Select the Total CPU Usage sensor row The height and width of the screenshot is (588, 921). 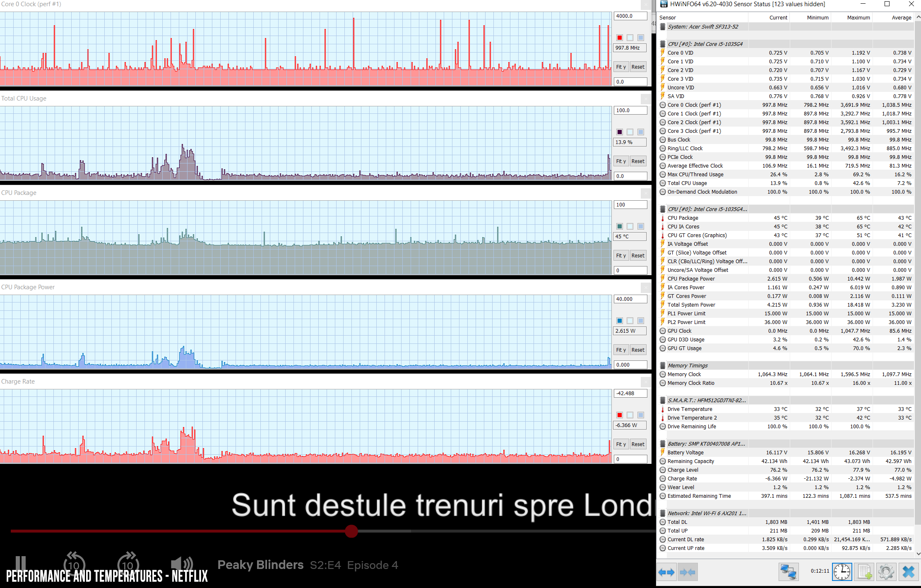[x=786, y=183]
